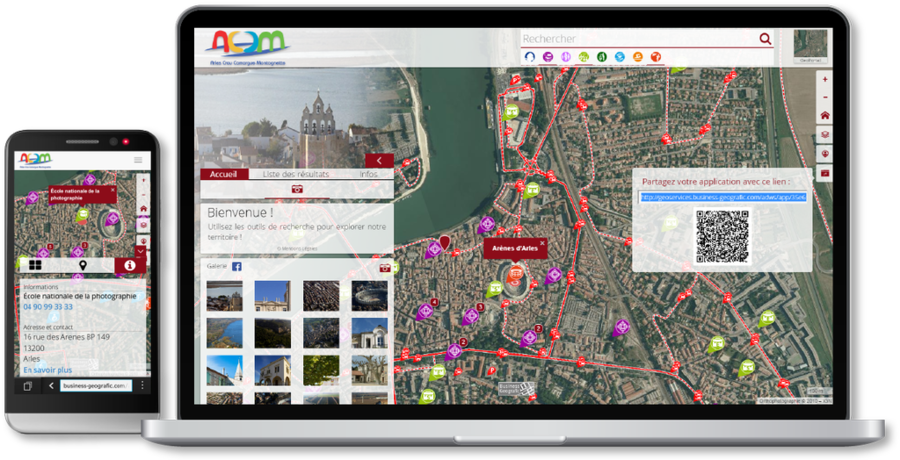The width and height of the screenshot is (900, 460).
Task: Zoom in with the plus button
Action: coord(824,78)
